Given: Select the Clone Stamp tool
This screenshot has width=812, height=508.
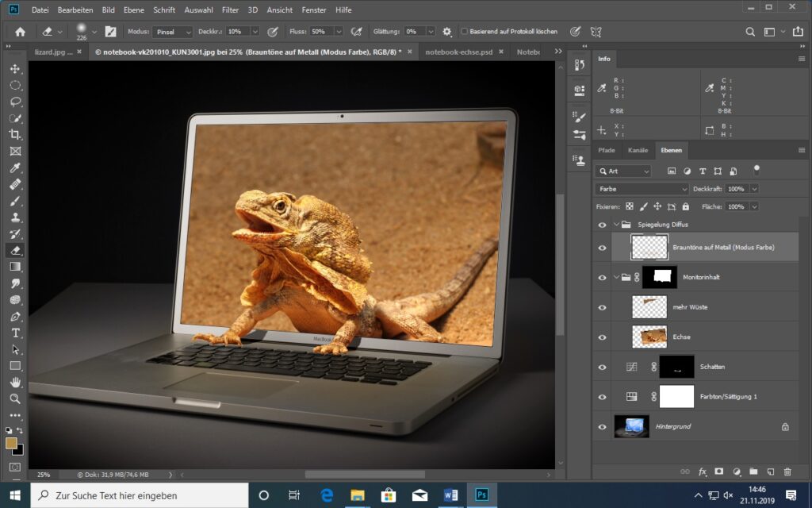Looking at the screenshot, I should point(15,217).
